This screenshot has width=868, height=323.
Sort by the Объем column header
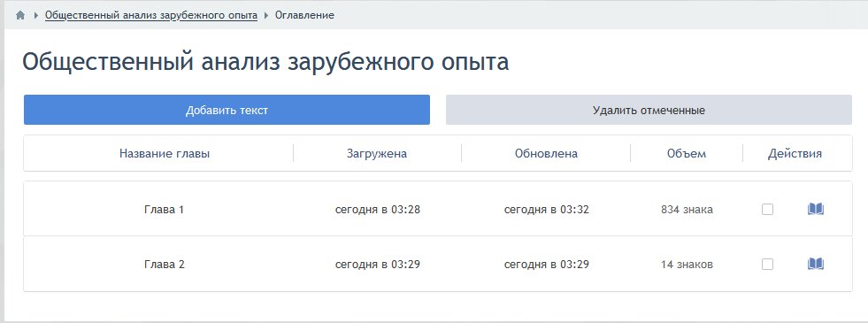pyautogui.click(x=687, y=153)
